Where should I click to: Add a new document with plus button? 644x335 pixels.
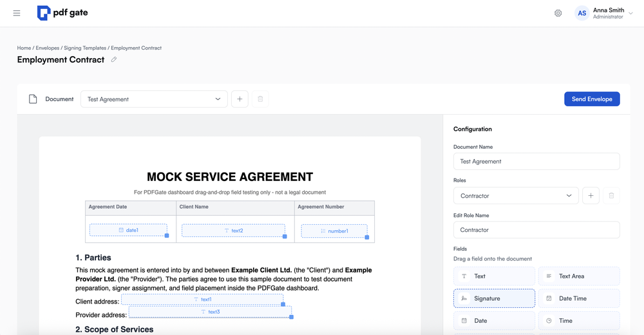pyautogui.click(x=240, y=99)
